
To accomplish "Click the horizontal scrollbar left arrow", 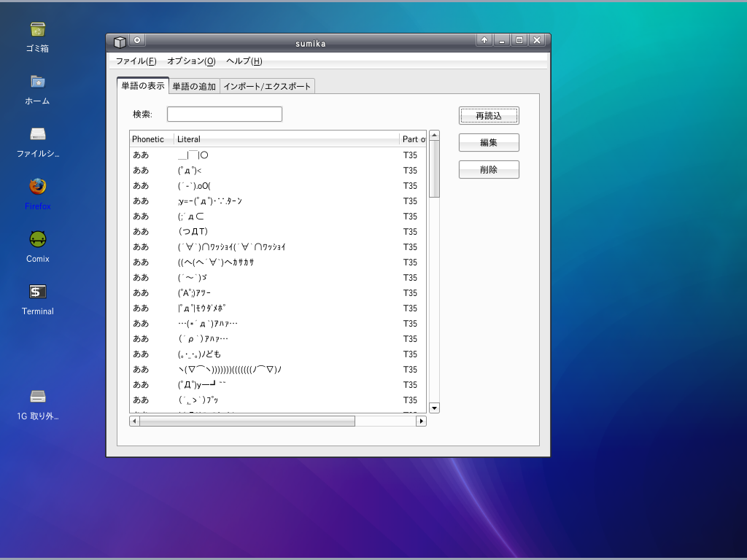I will pyautogui.click(x=134, y=421).
